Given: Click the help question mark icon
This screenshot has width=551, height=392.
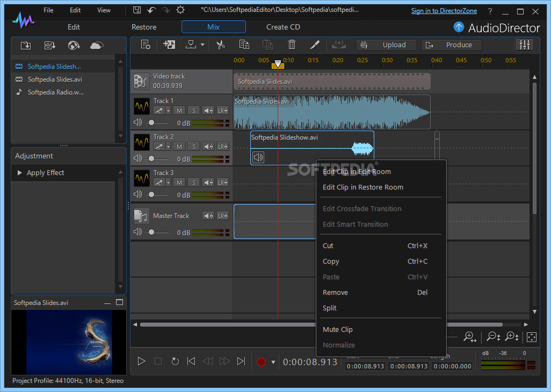Looking at the screenshot, I should pos(490,11).
